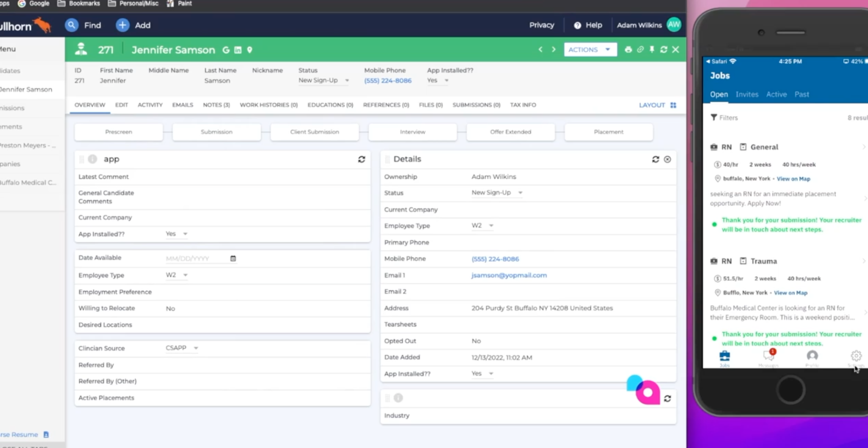Image resolution: width=868 pixels, height=448 pixels.
Task: Refresh the record with the green refresh icon
Action: pos(663,50)
